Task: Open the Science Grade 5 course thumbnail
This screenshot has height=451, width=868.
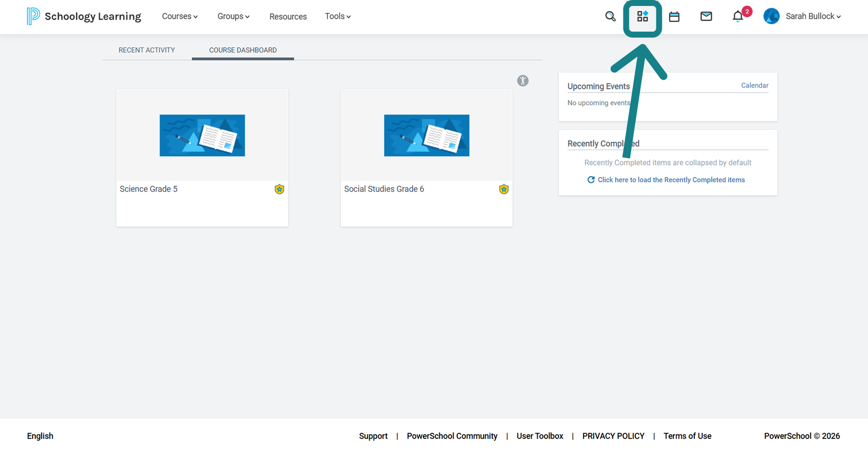Action: 202,135
